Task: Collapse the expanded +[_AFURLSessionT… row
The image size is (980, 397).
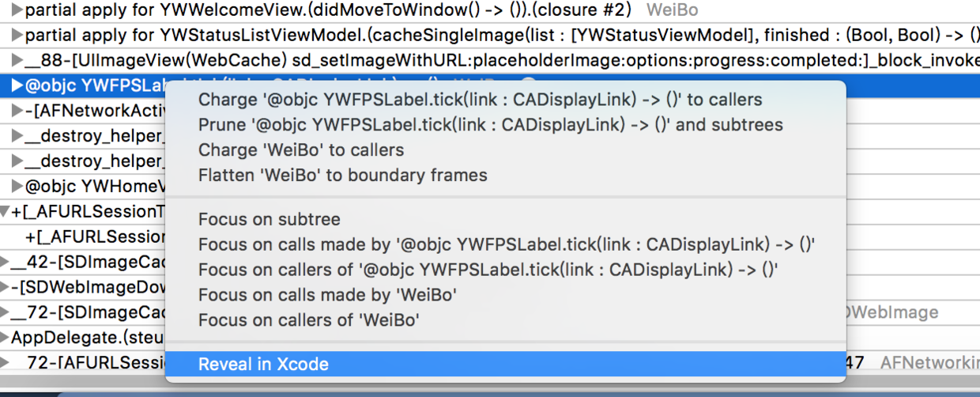Action: pos(6,212)
